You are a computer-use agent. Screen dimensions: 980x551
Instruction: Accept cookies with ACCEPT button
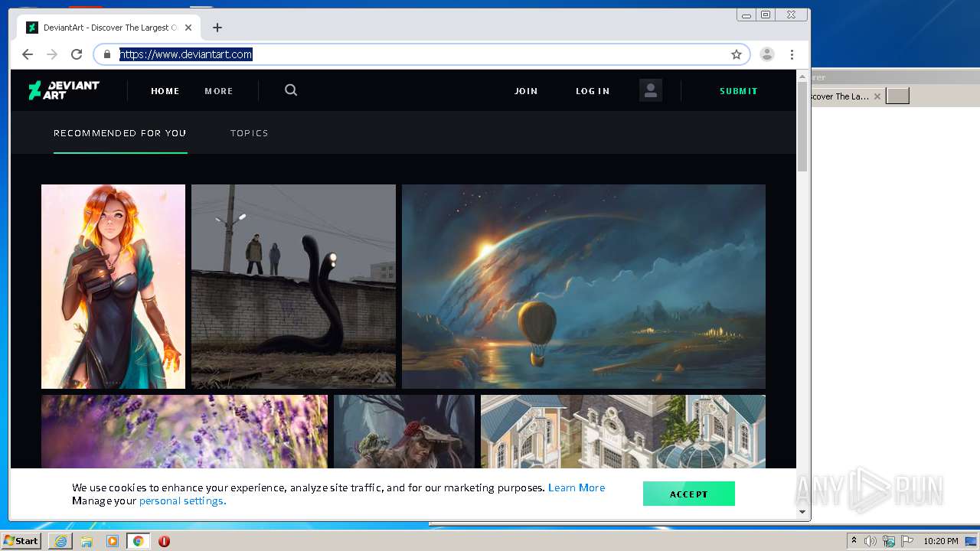coord(689,494)
